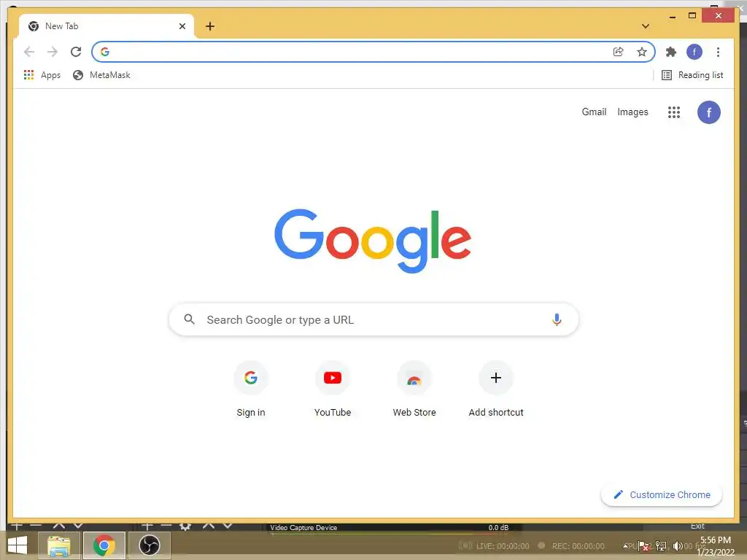Click Exit in the OBS window
The image size is (747, 560).
[697, 526]
